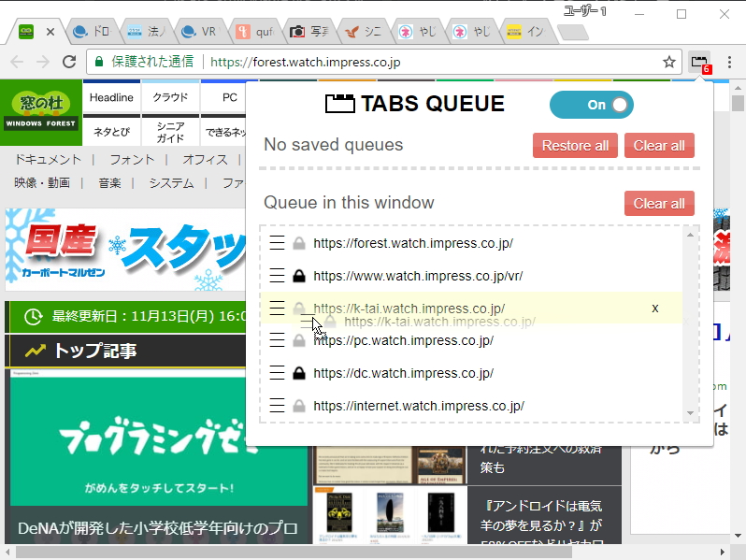Open the Chrome three-dot menu

coord(729,63)
